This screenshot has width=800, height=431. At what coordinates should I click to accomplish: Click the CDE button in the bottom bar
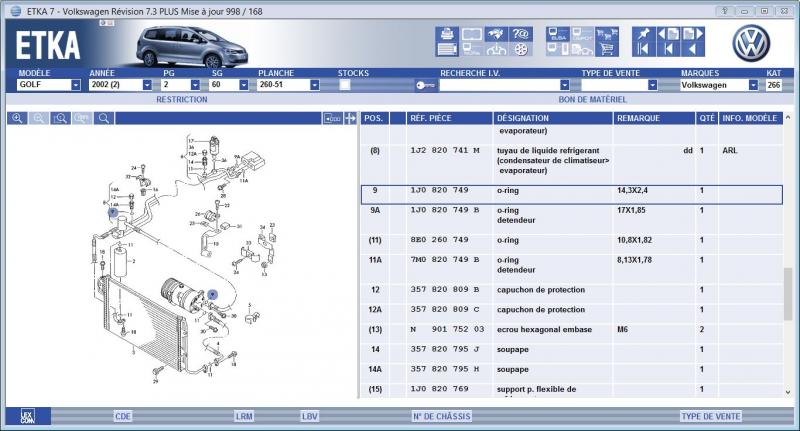(123, 416)
